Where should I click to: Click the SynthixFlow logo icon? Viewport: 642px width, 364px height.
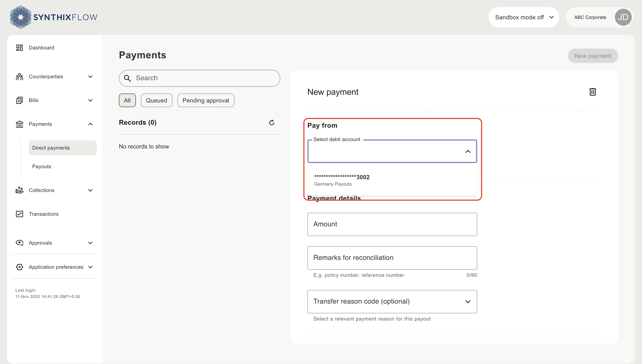pos(21,17)
